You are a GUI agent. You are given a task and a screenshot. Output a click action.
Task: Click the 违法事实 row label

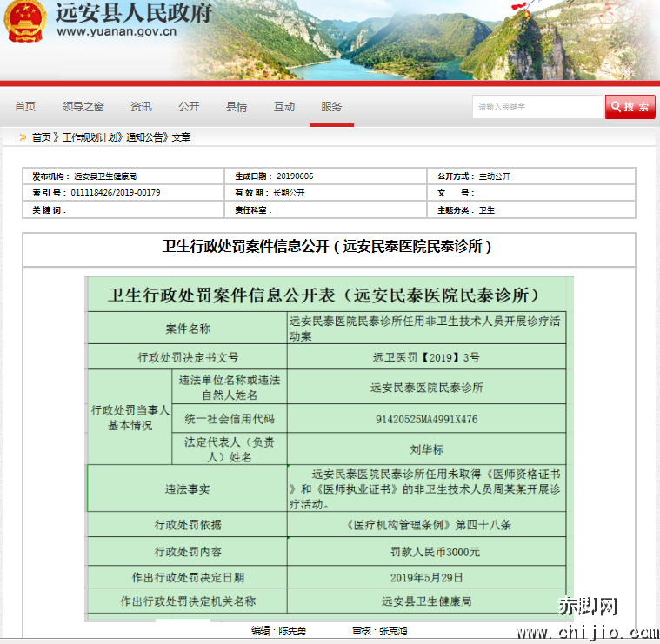click(x=187, y=488)
